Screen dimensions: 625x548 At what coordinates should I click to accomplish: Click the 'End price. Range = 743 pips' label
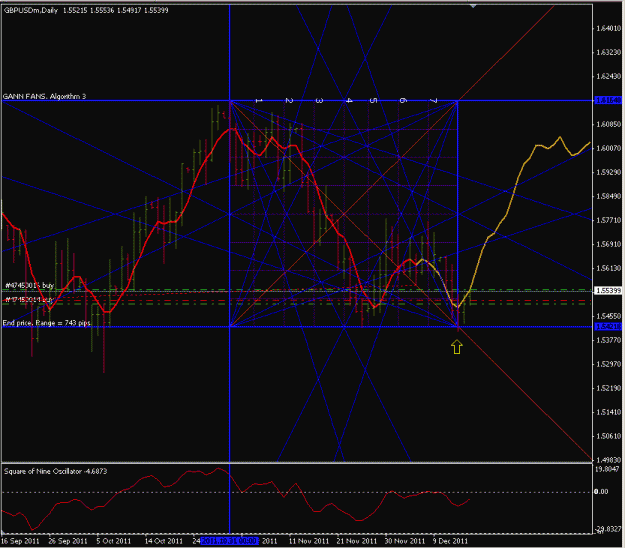47,323
